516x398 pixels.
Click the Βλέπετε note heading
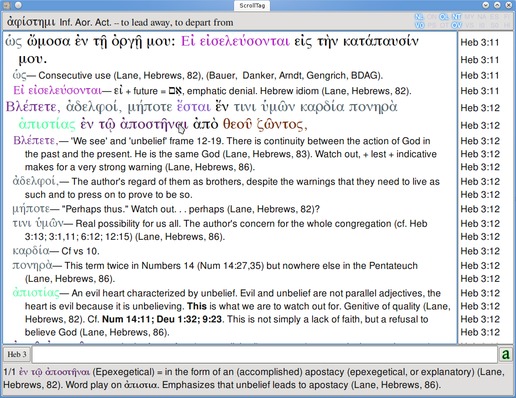[36, 140]
